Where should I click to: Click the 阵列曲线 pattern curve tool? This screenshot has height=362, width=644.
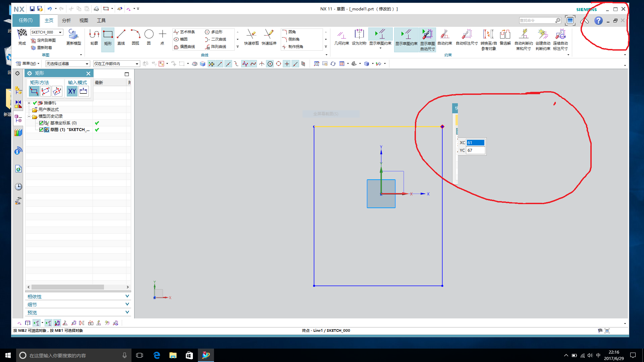click(x=215, y=47)
